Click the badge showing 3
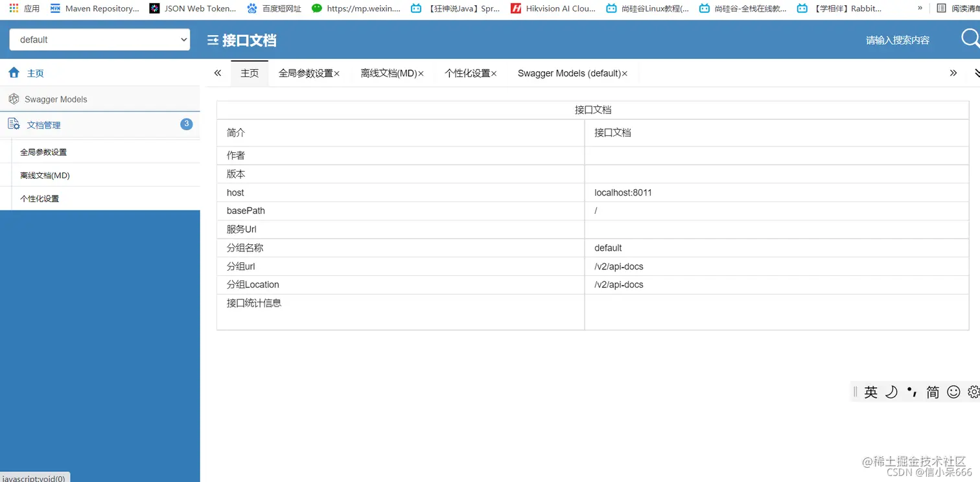Screen dimensions: 980x482 [x=187, y=124]
